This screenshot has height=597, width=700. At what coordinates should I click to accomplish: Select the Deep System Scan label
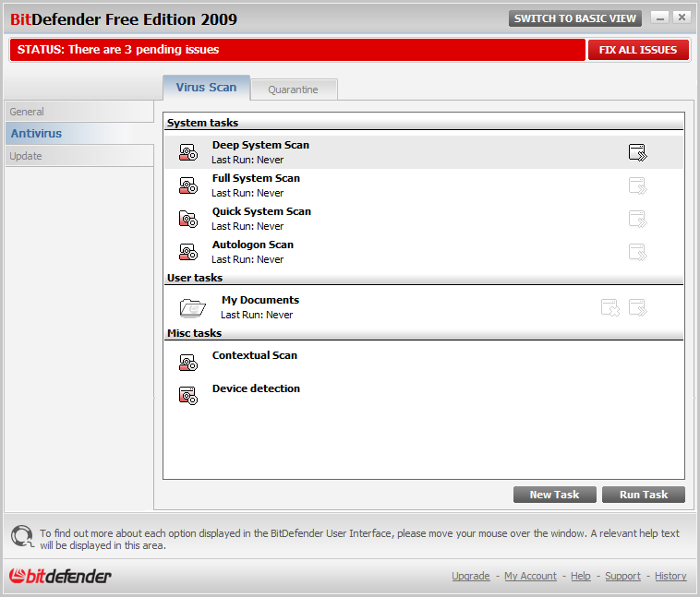(x=260, y=145)
